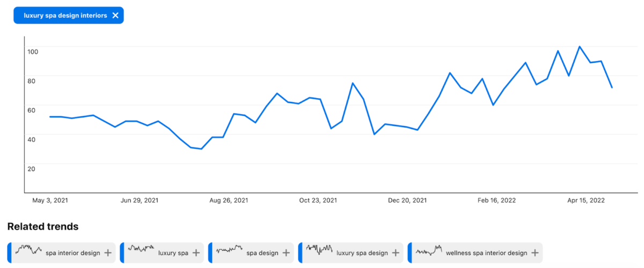Image resolution: width=644 pixels, height=268 pixels.
Task: Select the luxury spa design interiors tag
Action: [x=65, y=16]
